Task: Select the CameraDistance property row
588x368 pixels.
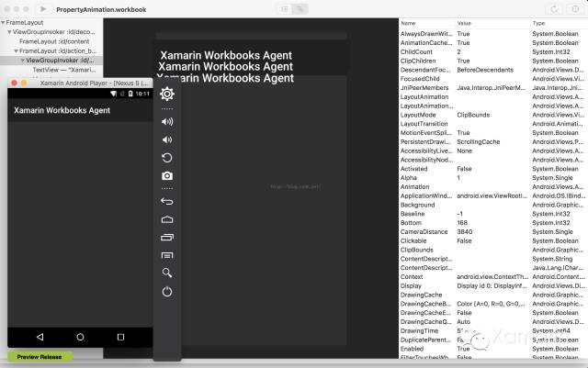Action: click(x=493, y=231)
